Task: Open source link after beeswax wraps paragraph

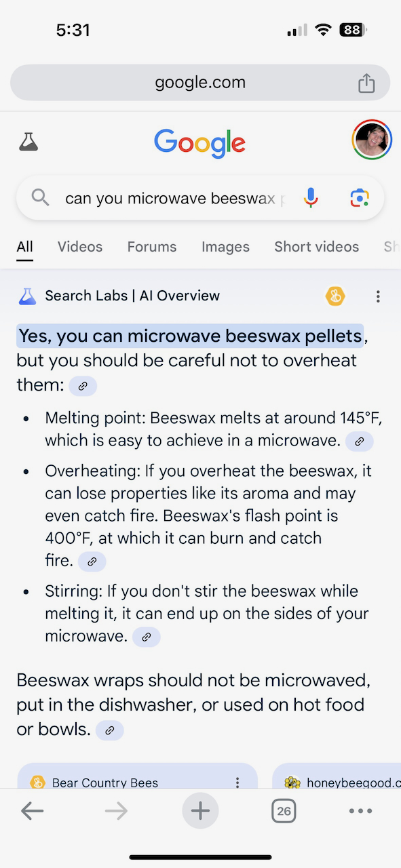Action: click(110, 730)
